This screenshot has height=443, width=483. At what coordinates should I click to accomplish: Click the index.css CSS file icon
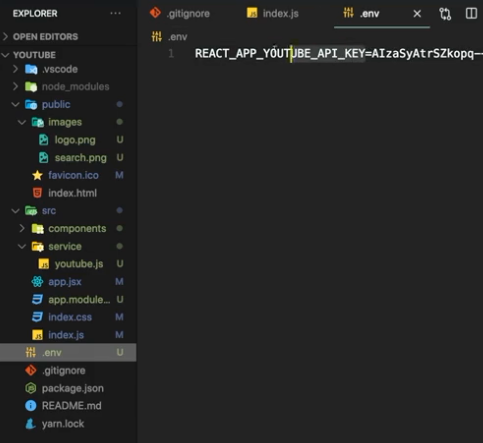click(37, 317)
